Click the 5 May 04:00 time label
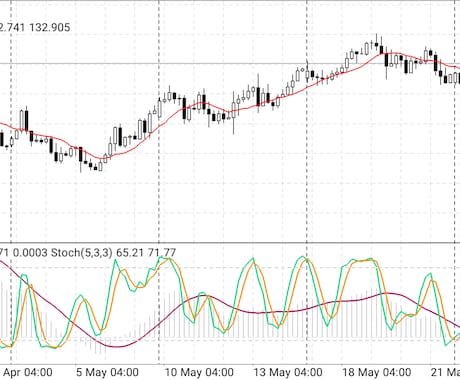 (x=107, y=372)
